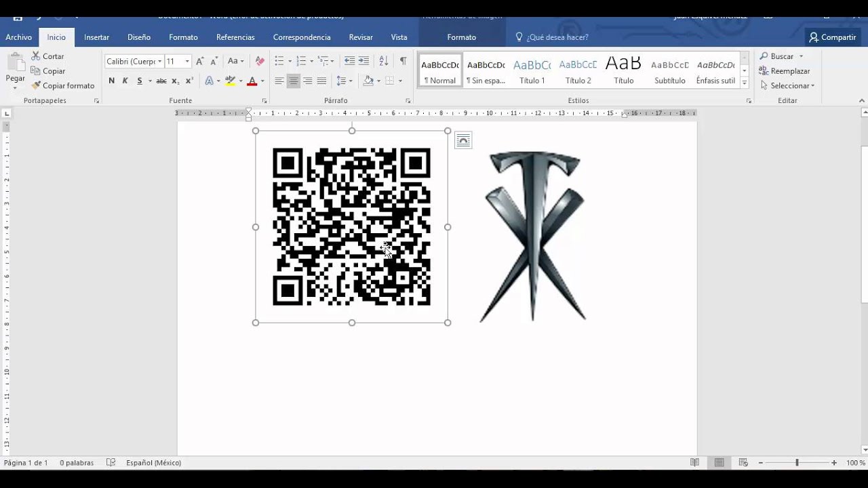Toggle show paragraph marks (¶)
This screenshot has width=868, height=488.
(x=403, y=61)
